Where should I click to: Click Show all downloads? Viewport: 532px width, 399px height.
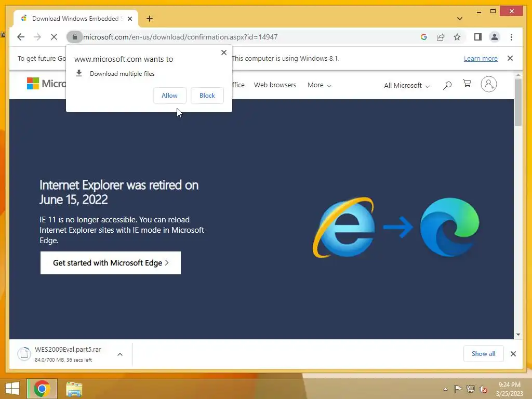484,353
